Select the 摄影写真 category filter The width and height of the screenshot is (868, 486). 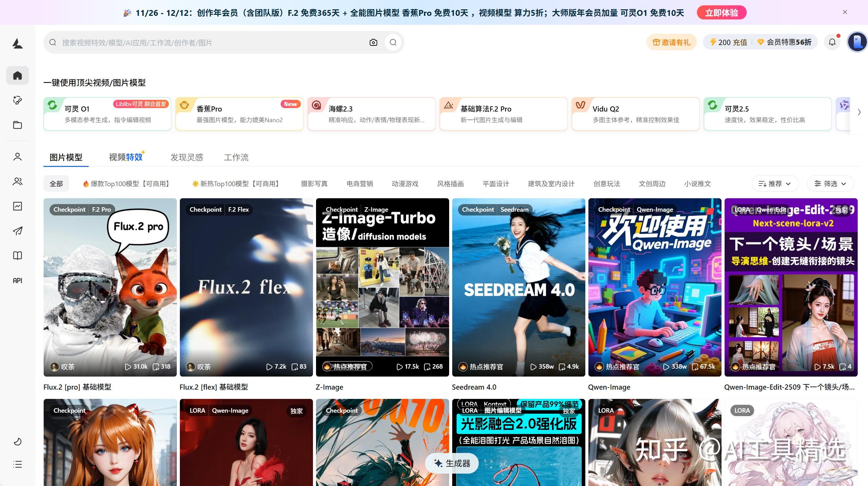314,184
